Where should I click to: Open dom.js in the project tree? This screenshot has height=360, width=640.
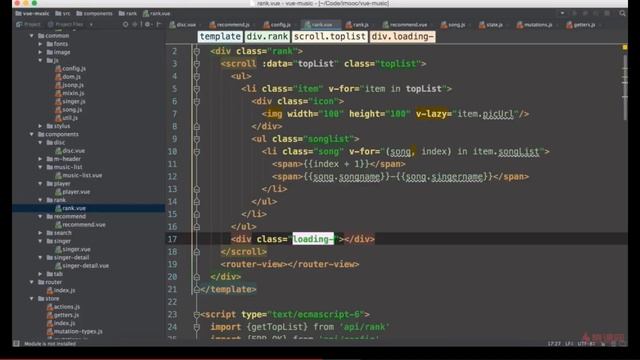coord(67,77)
